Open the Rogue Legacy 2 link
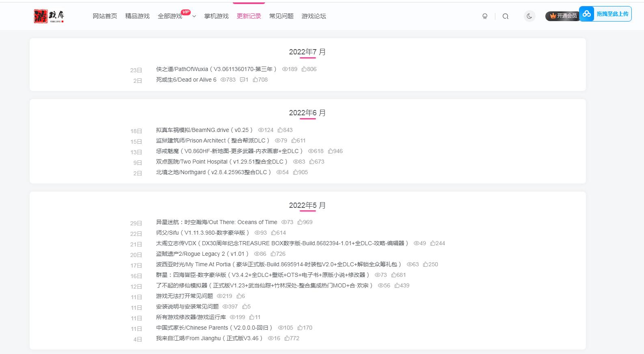 click(x=202, y=254)
